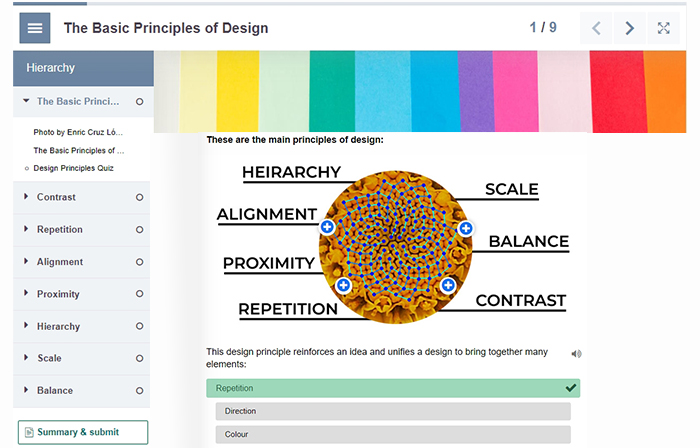
Task: Click the plus hotspot near Proximity
Action: [x=343, y=286]
